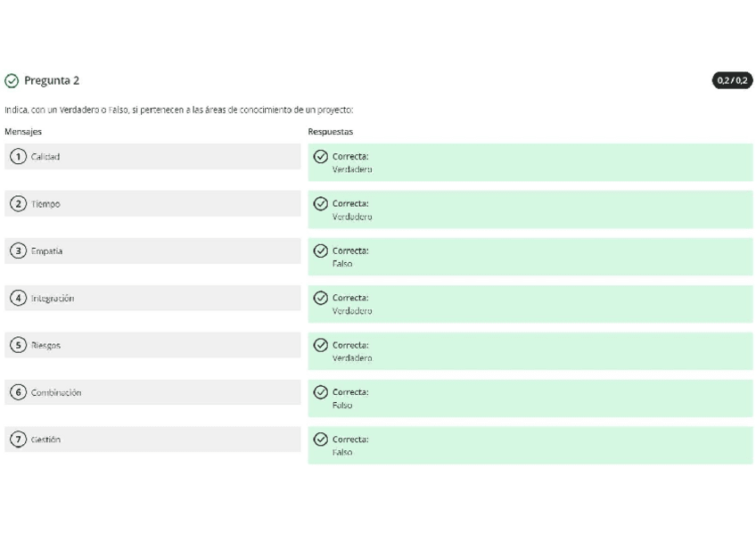Click the correct checkmark in the Tiempo answer
Image resolution: width=756 pixels, height=534 pixels.
point(321,204)
